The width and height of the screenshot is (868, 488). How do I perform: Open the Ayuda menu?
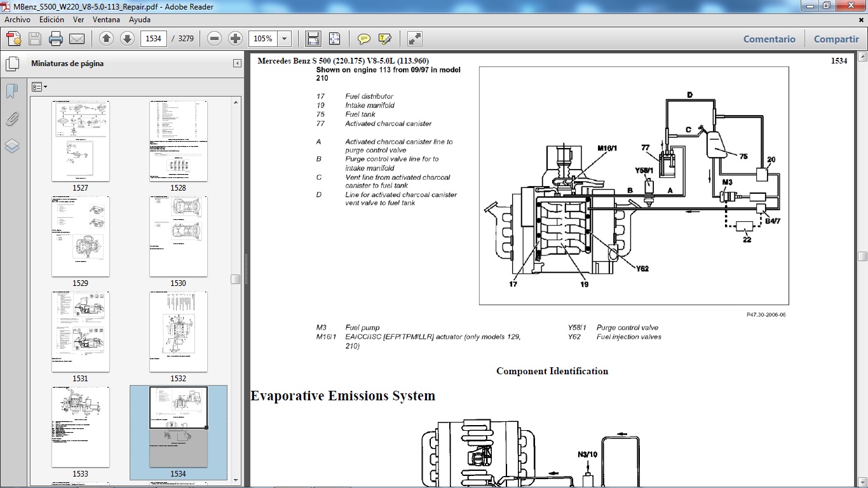pyautogui.click(x=140, y=20)
